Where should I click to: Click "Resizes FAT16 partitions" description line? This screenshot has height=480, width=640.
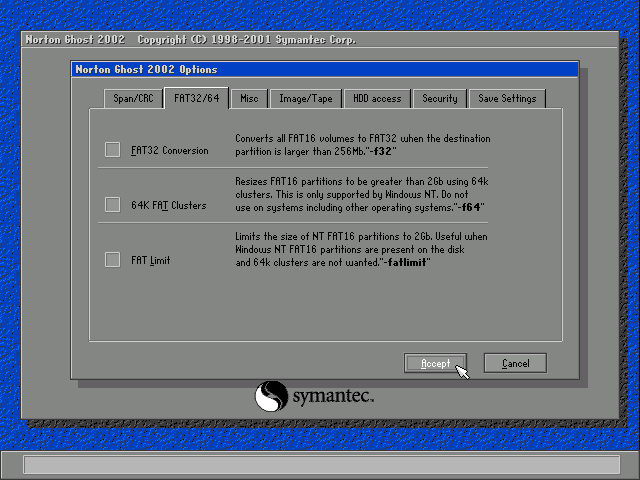coord(362,181)
